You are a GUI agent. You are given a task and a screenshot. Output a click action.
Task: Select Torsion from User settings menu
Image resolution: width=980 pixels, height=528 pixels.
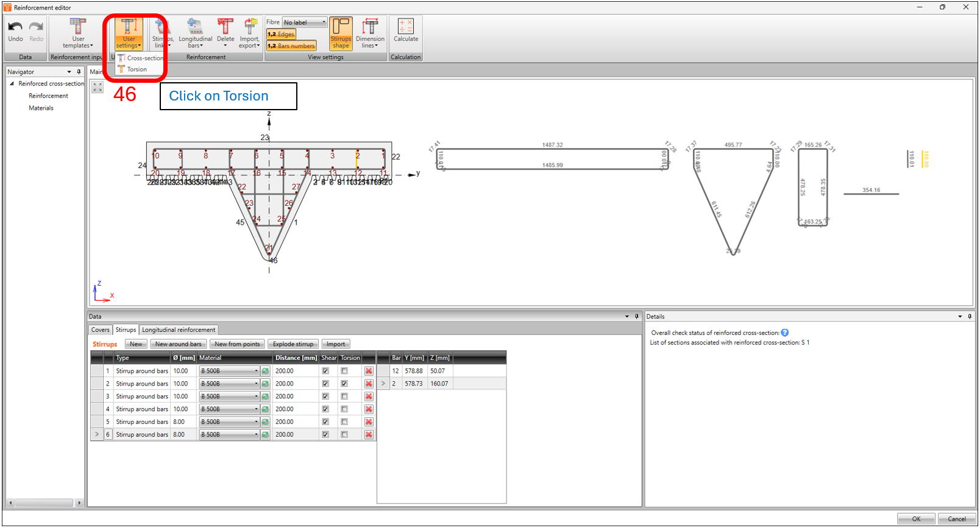point(137,69)
